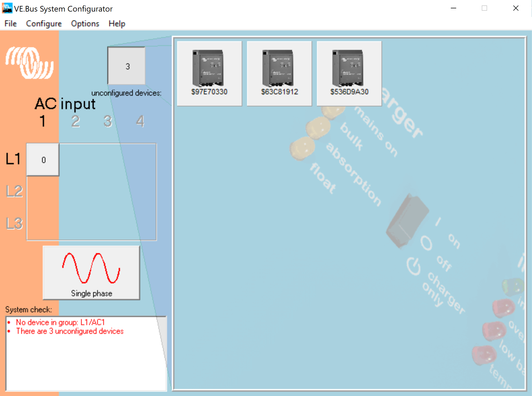Click 'There are 3 unconfigured devices' message
The width and height of the screenshot is (532, 396).
point(70,331)
